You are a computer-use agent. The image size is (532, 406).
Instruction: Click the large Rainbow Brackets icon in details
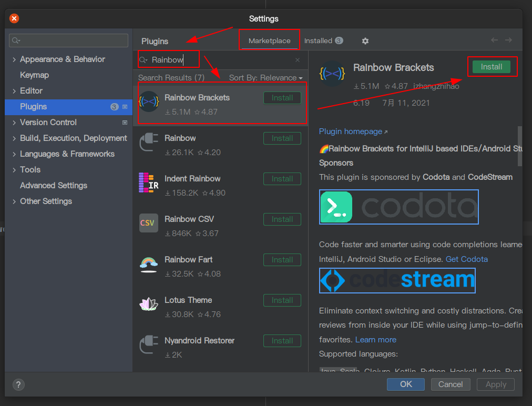[x=332, y=73]
